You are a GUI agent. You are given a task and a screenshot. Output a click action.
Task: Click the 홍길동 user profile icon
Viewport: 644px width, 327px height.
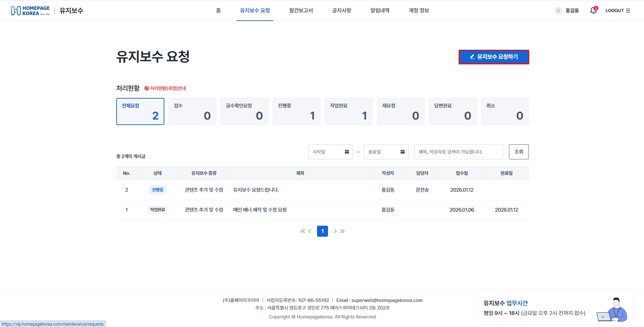tap(557, 10)
